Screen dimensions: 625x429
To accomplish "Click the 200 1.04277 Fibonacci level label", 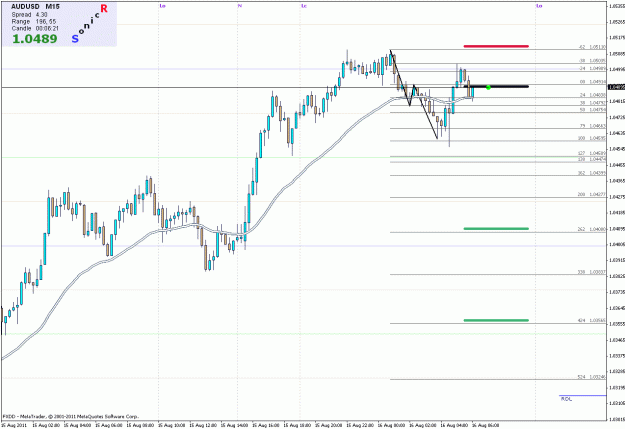I will pos(592,195).
